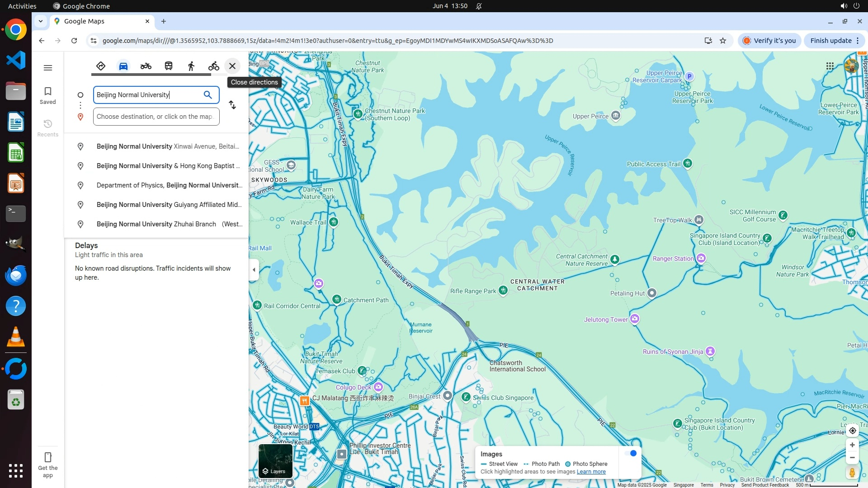Open the hamburger main menu
The width and height of the screenshot is (868, 488).
point(48,68)
